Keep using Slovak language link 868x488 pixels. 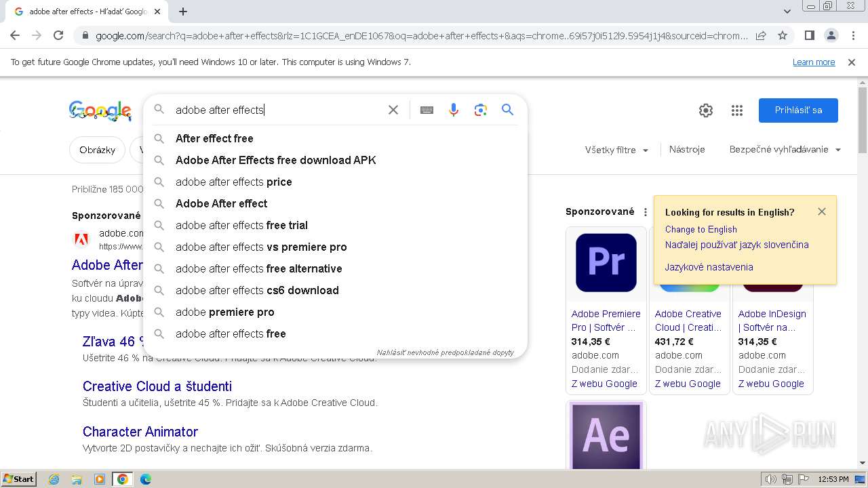tap(736, 245)
